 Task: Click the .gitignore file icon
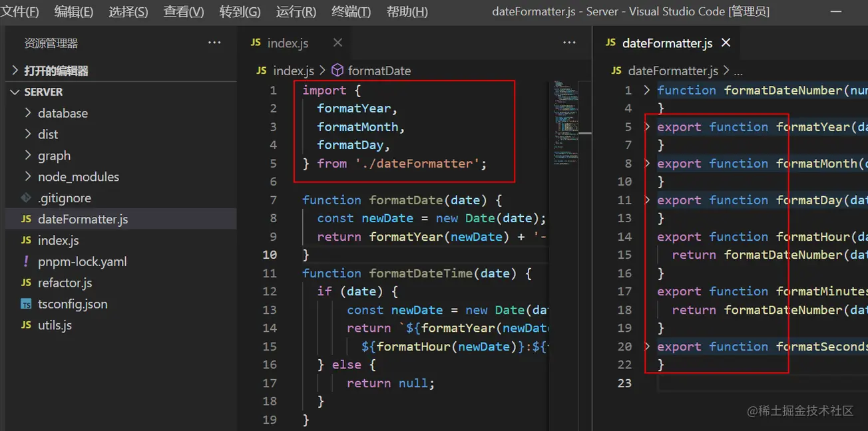coord(26,198)
